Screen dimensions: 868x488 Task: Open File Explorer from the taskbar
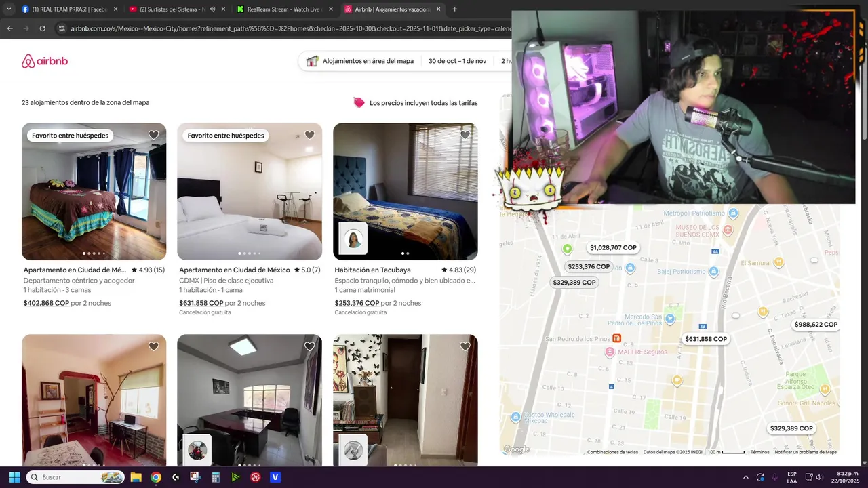point(136,477)
